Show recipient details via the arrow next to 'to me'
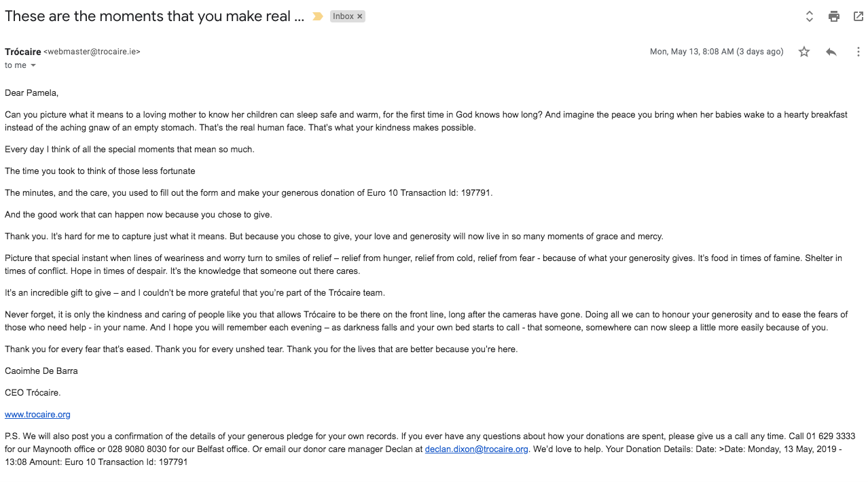 (x=33, y=66)
